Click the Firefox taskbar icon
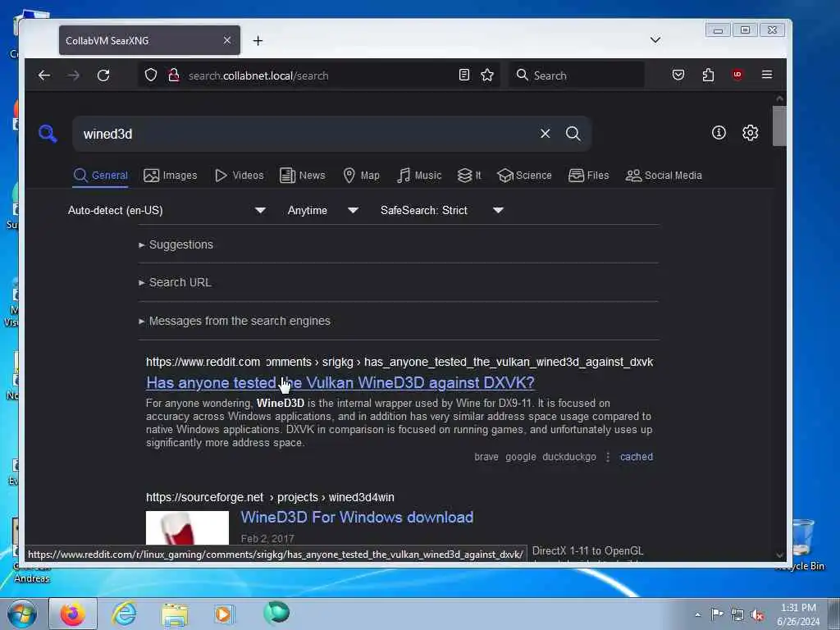Viewport: 840px width, 630px height. coord(73,614)
